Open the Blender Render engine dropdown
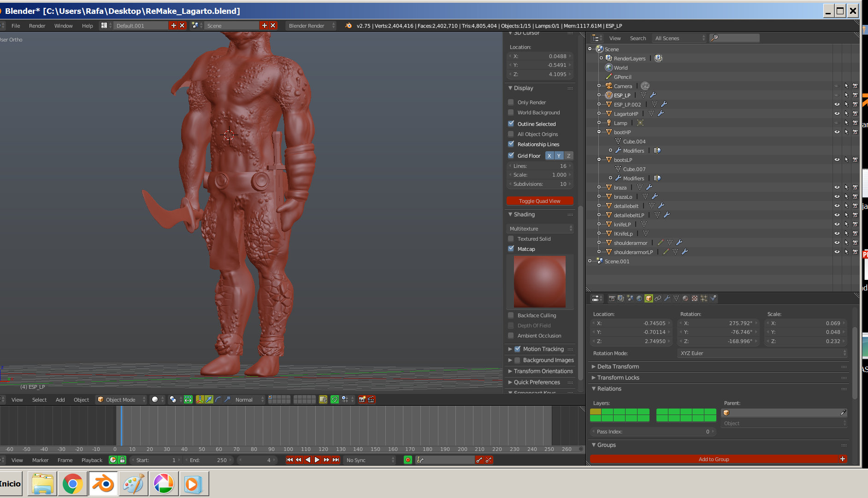This screenshot has width=868, height=498. 311,26
